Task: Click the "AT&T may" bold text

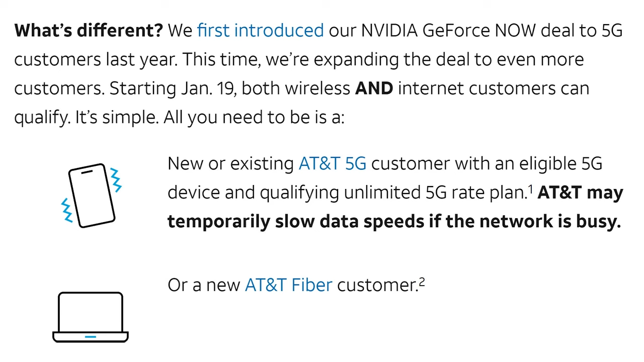Action: coord(581,193)
